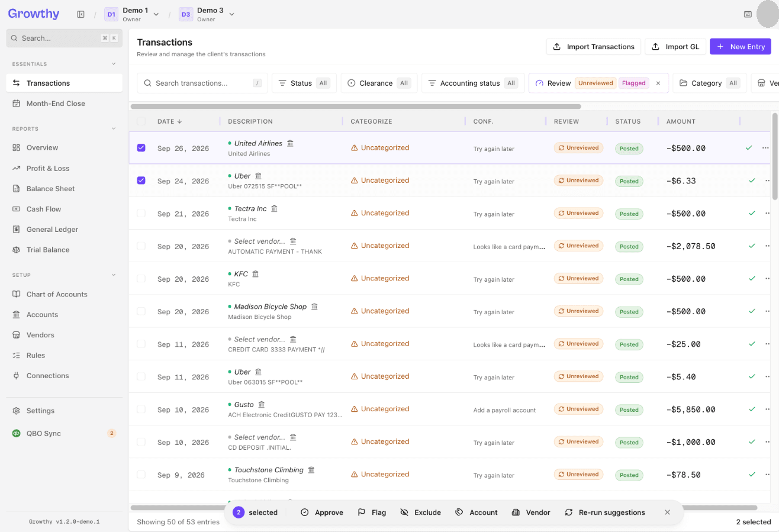
Task: Toggle the select-all checkbox in the table header
Action: pyautogui.click(x=141, y=121)
